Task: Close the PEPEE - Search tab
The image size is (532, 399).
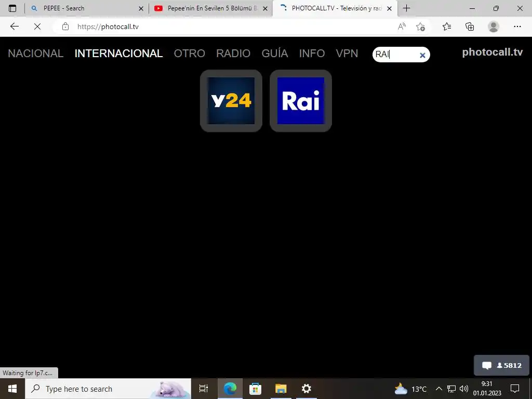Action: coord(141,8)
